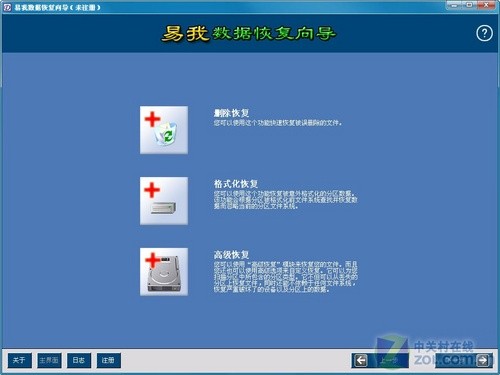
Task: Select the 删除恢复 heading text
Action: click(231, 113)
